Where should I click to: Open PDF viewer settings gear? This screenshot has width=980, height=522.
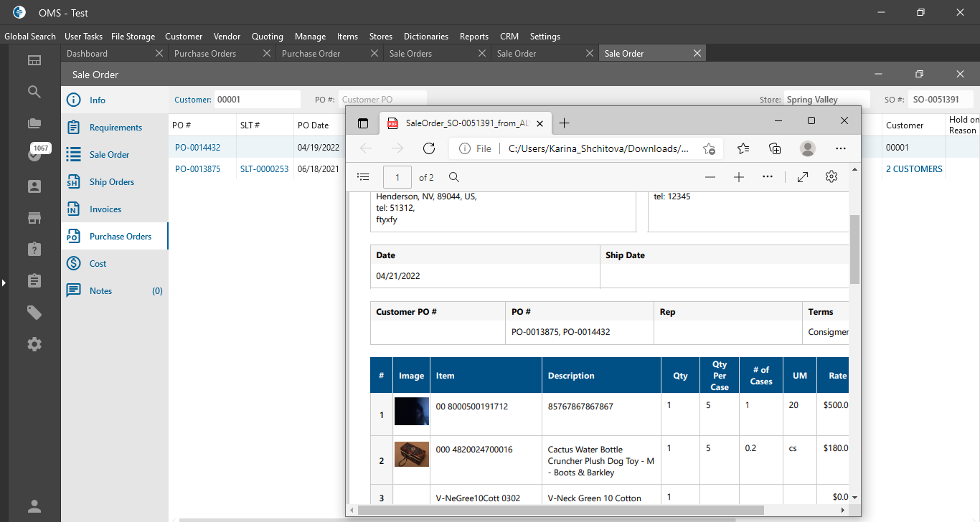coord(831,177)
